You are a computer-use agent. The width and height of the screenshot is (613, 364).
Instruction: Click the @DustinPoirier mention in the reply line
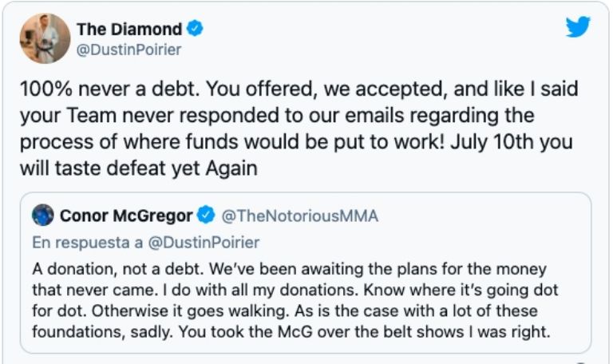pos(207,242)
